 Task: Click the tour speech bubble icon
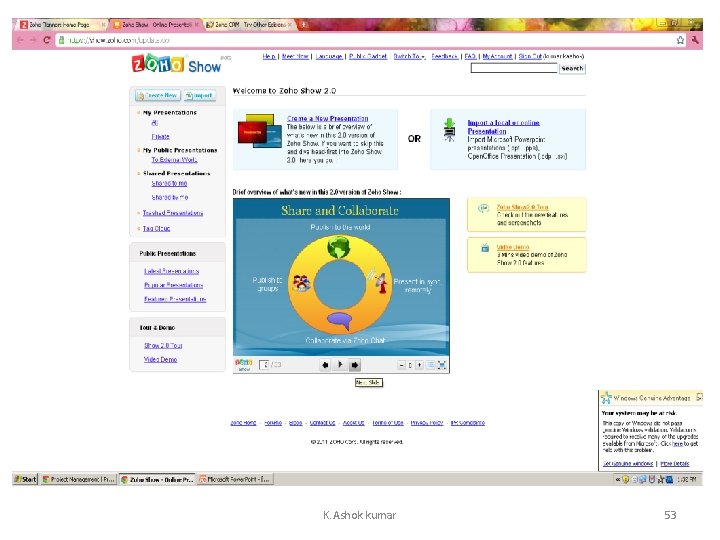coord(484,208)
